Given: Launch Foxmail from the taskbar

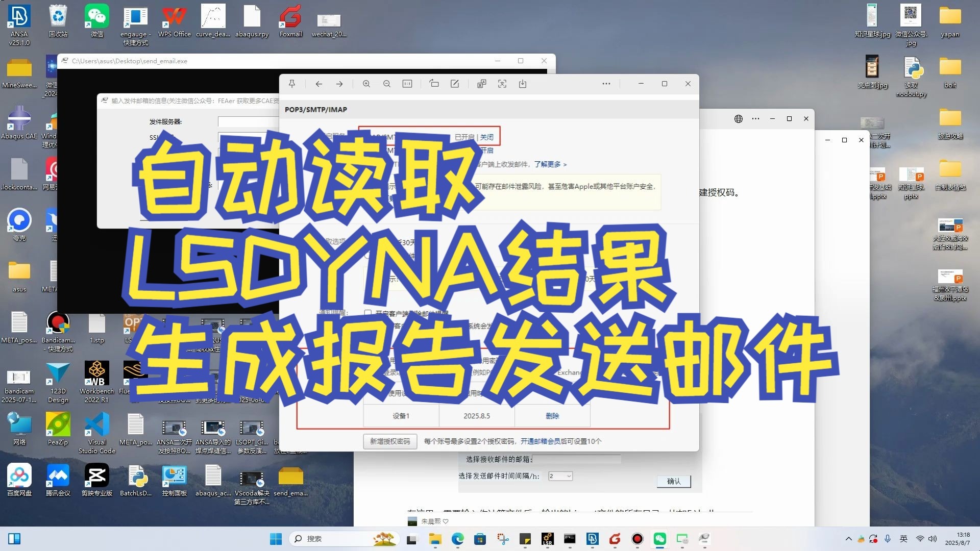Looking at the screenshot, I should (x=615, y=539).
